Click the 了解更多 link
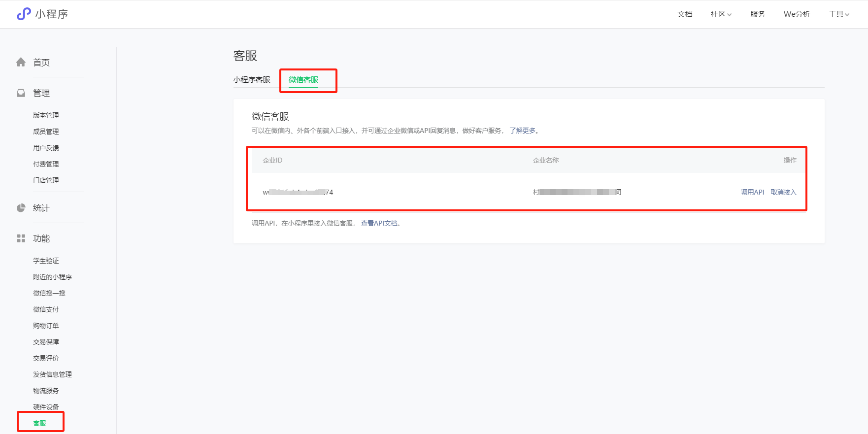This screenshot has height=434, width=868. pos(522,131)
